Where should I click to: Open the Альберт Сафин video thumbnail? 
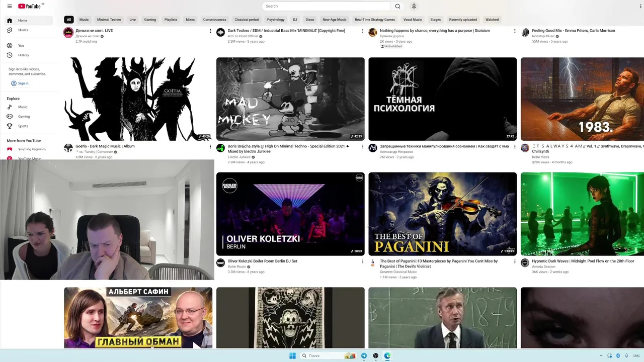click(x=138, y=318)
